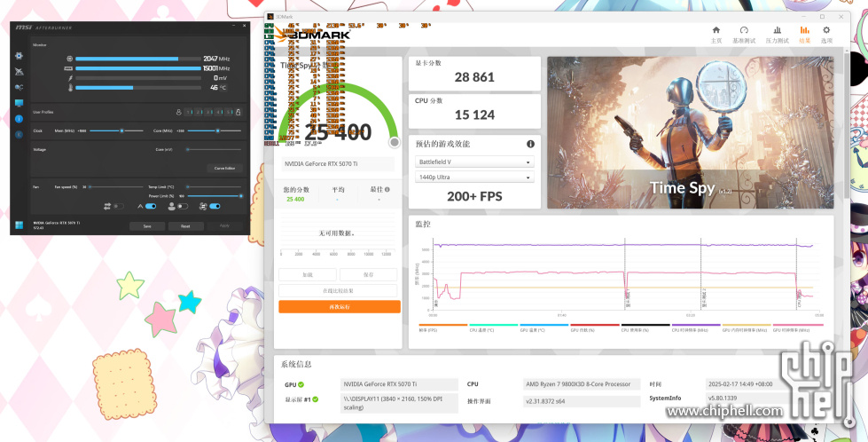Viewport: 868px width, 442px height.
Task: Click the 28 861 graphics score value
Action: pos(474,77)
